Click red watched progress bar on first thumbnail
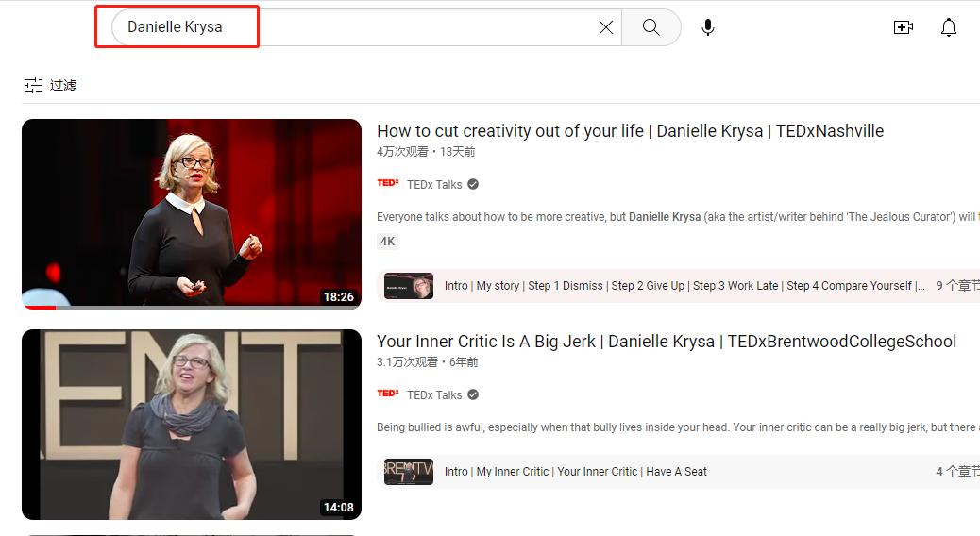This screenshot has height=536, width=980. pyautogui.click(x=40, y=308)
